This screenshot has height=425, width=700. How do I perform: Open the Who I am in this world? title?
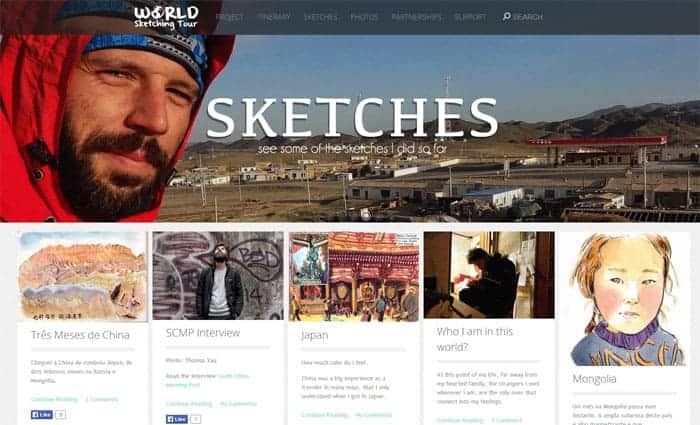[475, 339]
